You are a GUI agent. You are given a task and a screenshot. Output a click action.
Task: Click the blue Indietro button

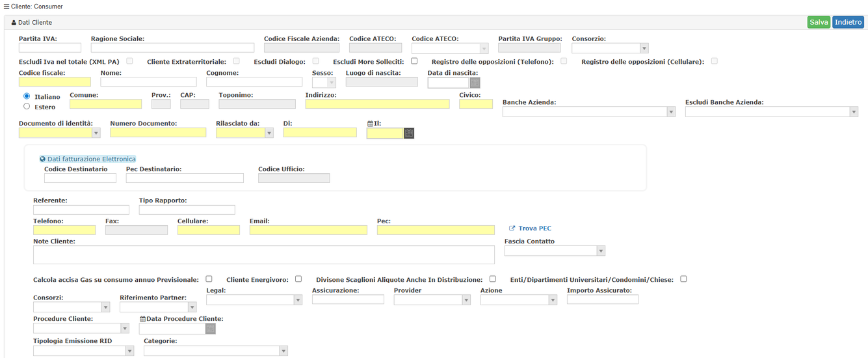pos(848,22)
